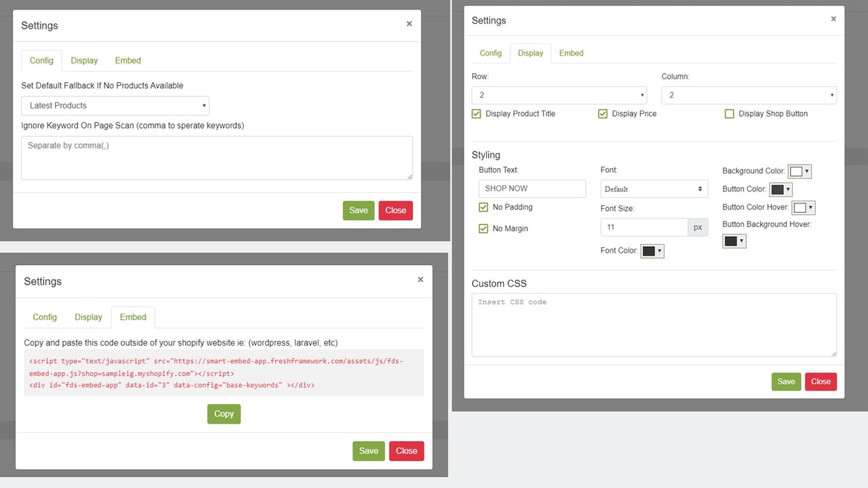The image size is (868, 488).
Task: Click the ignore keywords text area
Action: click(217, 158)
